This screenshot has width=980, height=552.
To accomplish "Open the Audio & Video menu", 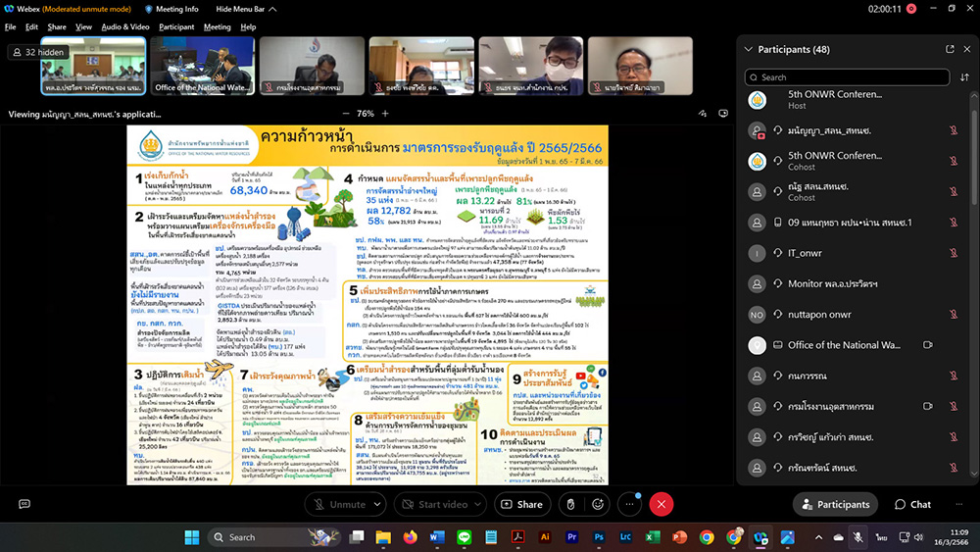I will coord(125,26).
